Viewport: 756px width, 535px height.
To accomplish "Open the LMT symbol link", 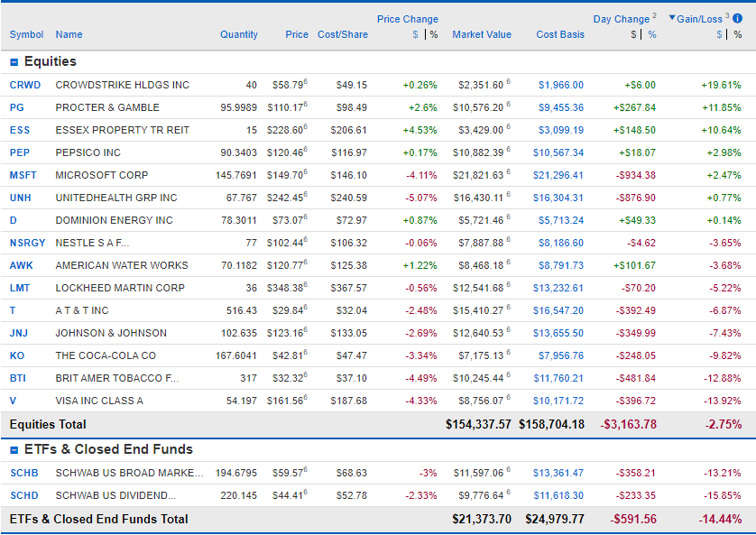I will coord(20,288).
